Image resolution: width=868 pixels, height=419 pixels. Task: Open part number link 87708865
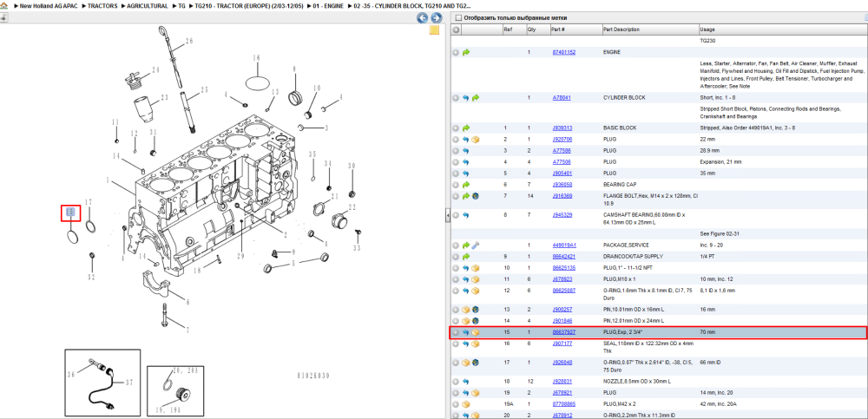[564, 404]
